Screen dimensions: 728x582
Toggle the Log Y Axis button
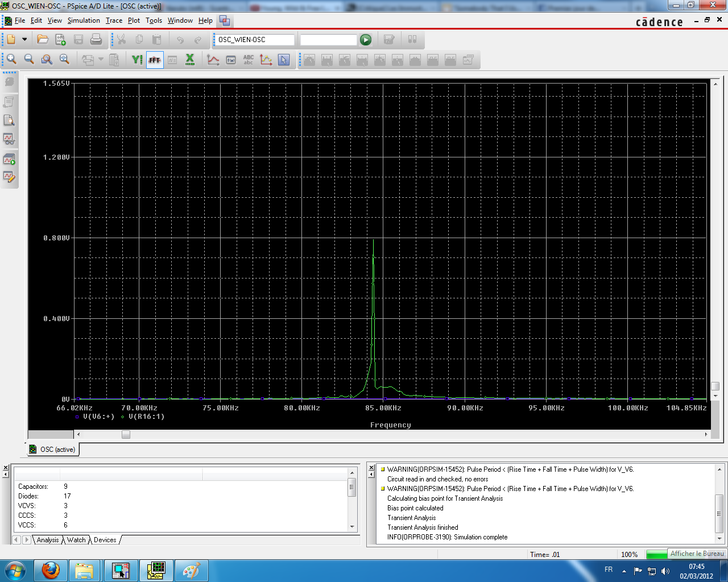click(x=137, y=59)
